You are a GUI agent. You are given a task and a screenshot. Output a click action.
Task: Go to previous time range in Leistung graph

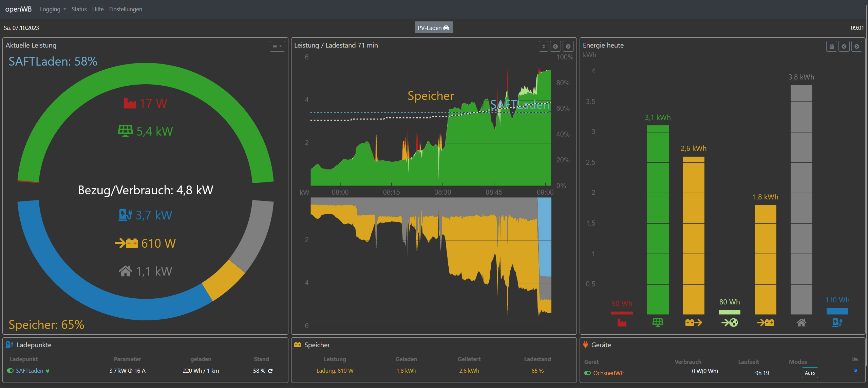point(555,46)
